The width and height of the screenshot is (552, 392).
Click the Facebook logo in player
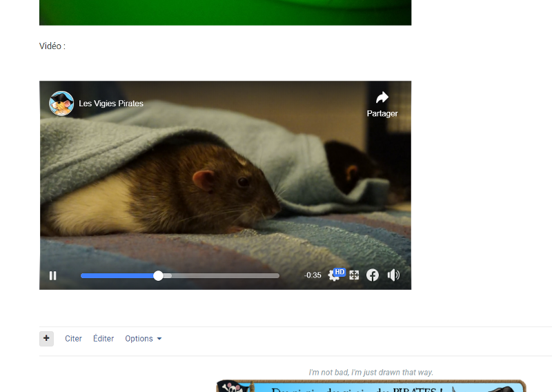[373, 275]
